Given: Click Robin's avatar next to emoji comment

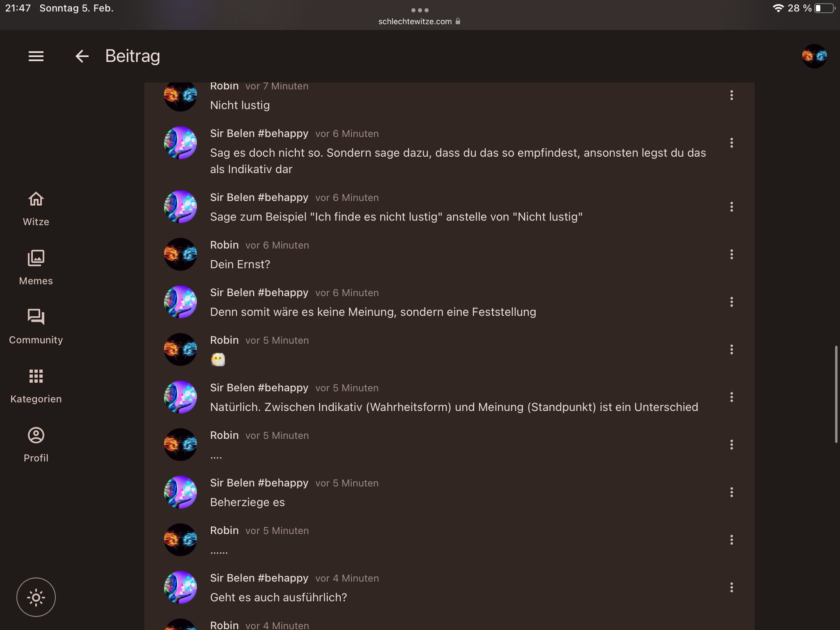Looking at the screenshot, I should point(180,349).
